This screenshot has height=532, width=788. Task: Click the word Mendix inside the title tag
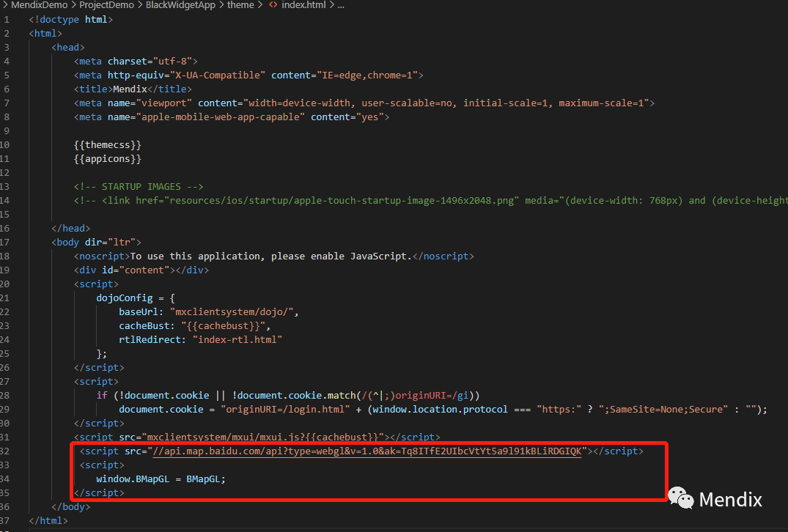130,89
